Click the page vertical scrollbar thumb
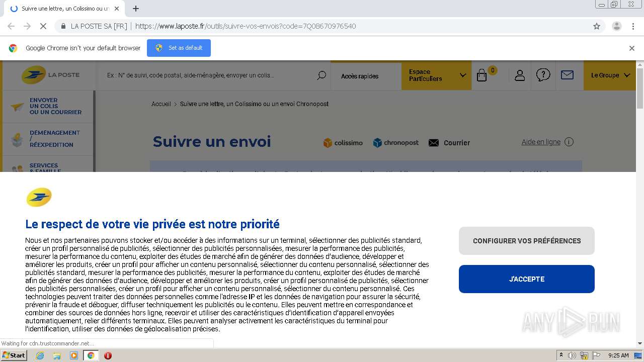Screen dimensions: 644x362 [x=640, y=88]
